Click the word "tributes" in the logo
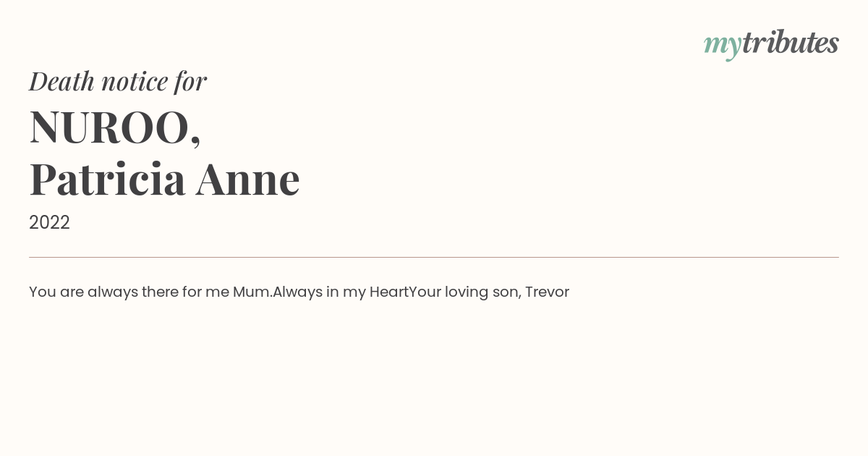Image resolution: width=868 pixels, height=456 pixels. point(791,43)
